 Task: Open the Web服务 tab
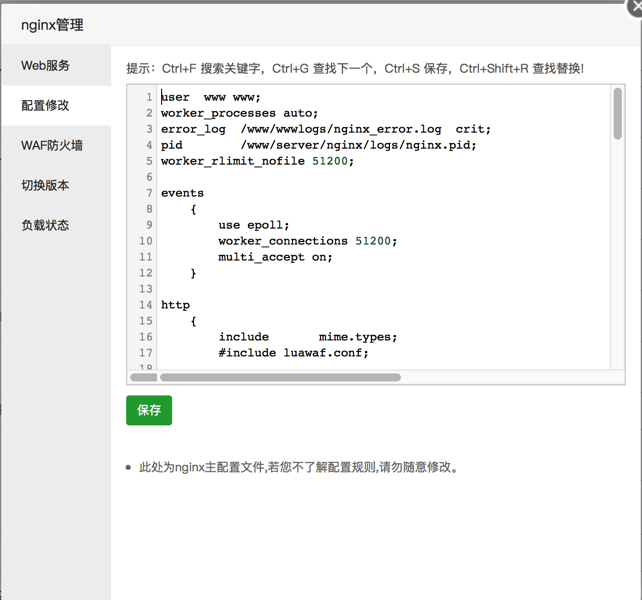(56, 66)
